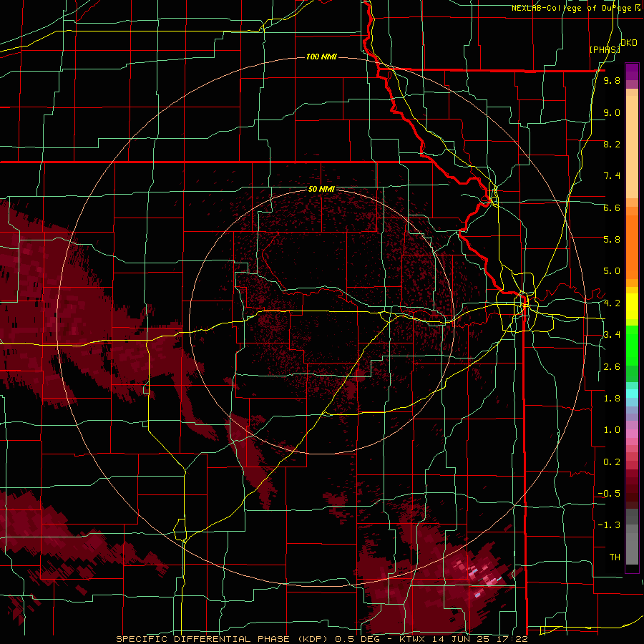The height and width of the screenshot is (644, 644).
Task: Click the DKD label near the legend
Action: 629,43
